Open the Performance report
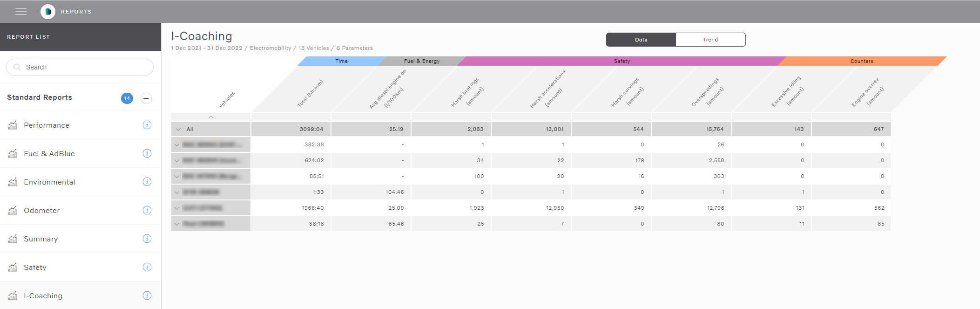Screen dimensions: 980x309 pos(81,125)
